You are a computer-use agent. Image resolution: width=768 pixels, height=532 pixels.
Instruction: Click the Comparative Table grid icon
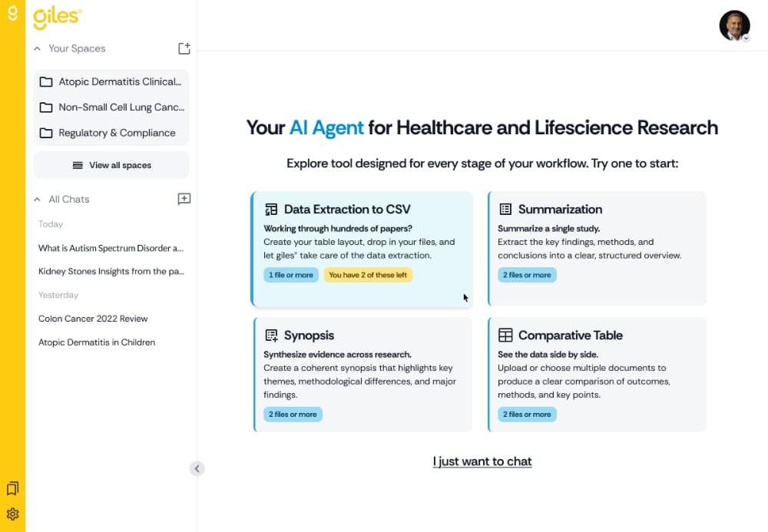point(505,335)
